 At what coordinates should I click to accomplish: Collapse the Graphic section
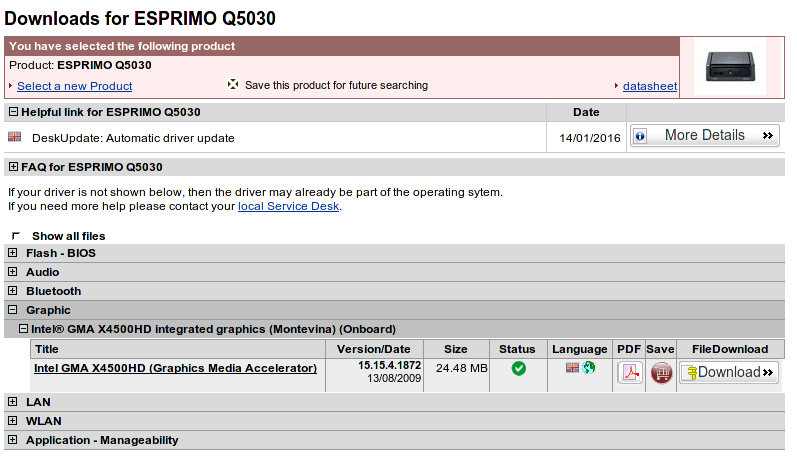[13, 310]
